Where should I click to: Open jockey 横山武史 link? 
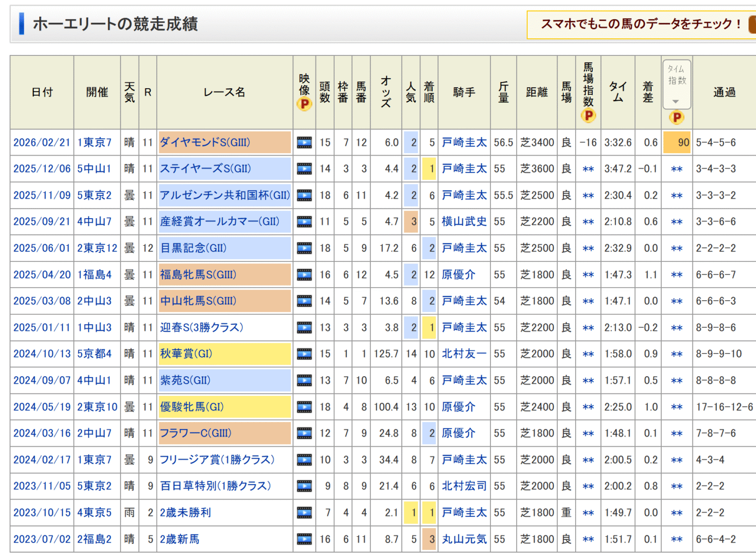[464, 222]
